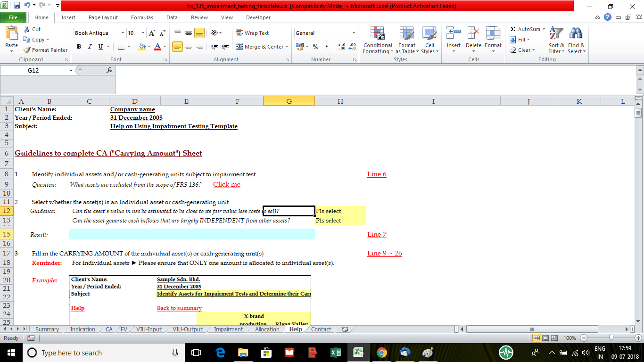Open Cell Styles gallery

(429, 41)
